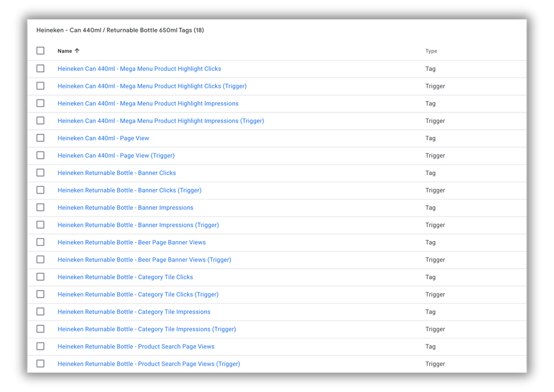The width and height of the screenshot is (554, 392).
Task: Open Returnable Bottle - Banner Clicks (Trigger) link
Action: point(129,190)
